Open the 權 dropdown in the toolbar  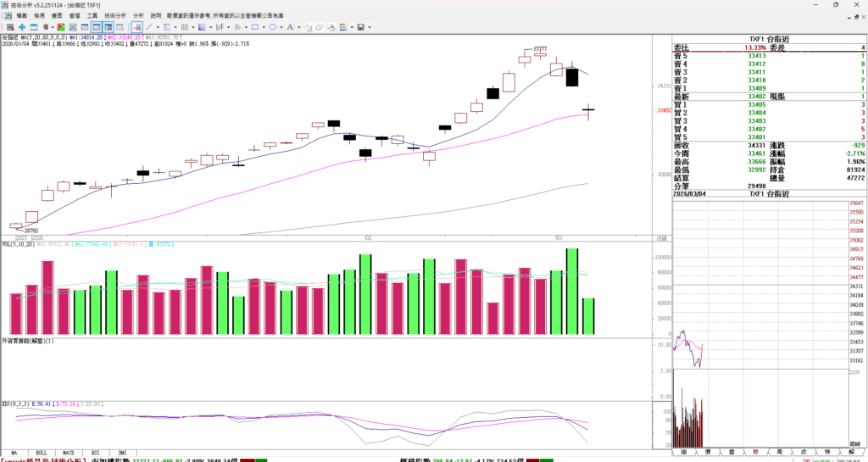47,27
